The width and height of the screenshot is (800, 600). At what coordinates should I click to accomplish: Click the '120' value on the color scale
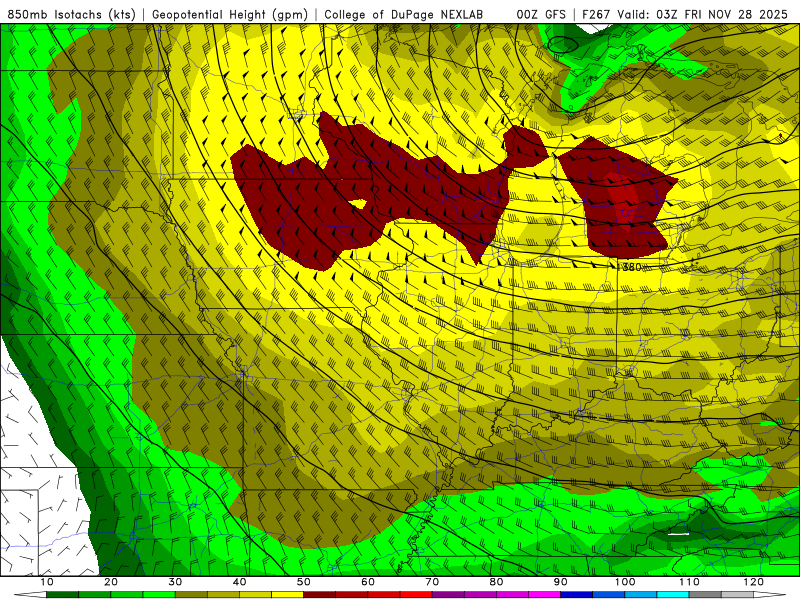[x=754, y=582]
